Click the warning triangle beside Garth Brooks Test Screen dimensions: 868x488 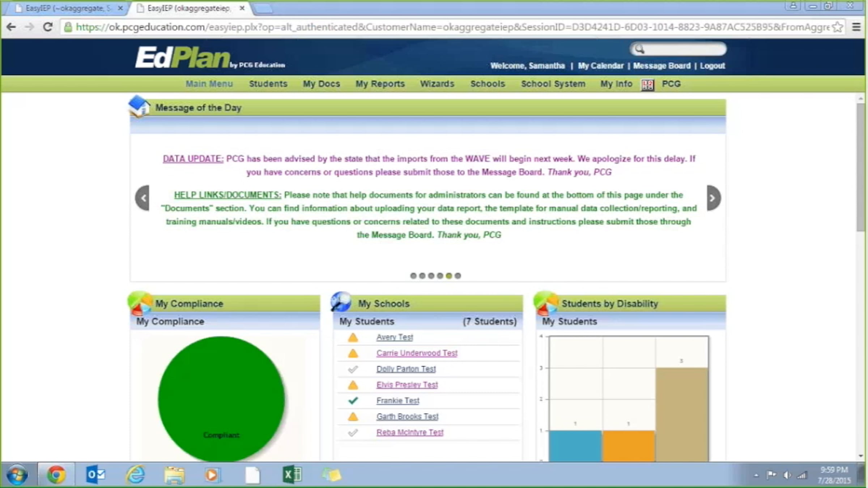[353, 417]
